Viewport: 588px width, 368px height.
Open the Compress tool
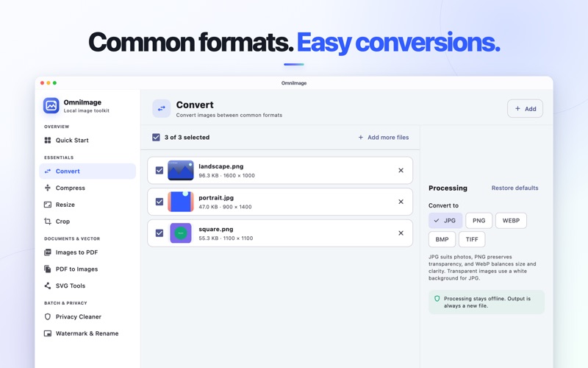point(87,188)
